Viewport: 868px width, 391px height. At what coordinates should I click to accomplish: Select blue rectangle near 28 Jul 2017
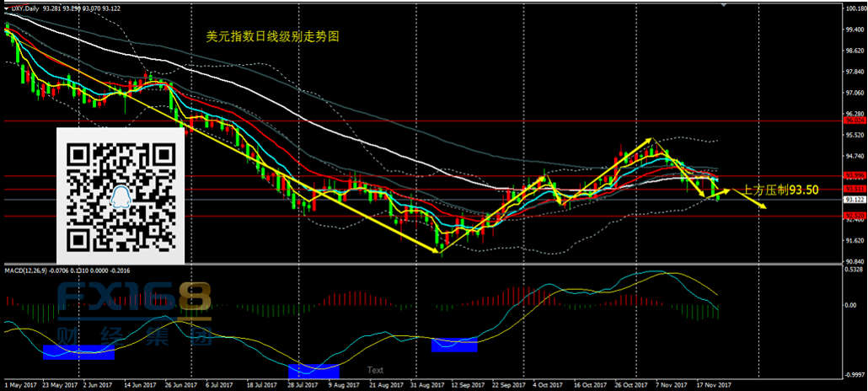pyautogui.click(x=313, y=371)
